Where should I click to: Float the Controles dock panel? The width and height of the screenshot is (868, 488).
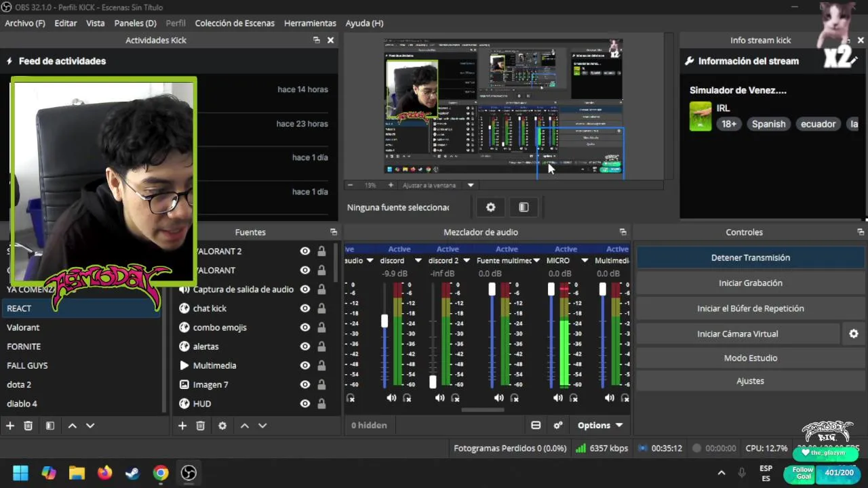(861, 232)
